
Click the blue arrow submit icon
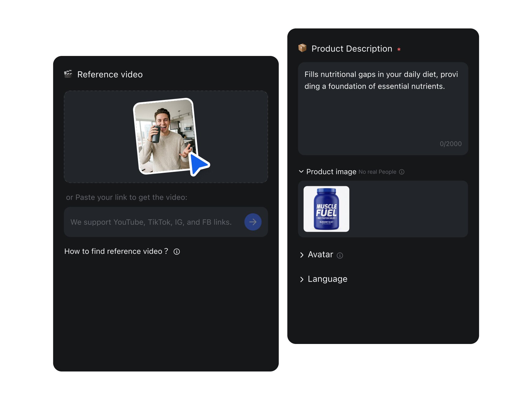(253, 222)
